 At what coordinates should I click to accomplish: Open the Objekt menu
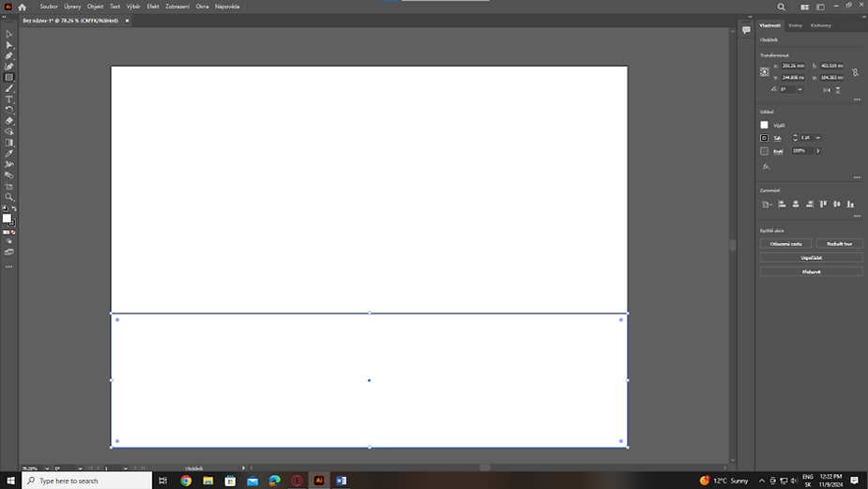[95, 7]
